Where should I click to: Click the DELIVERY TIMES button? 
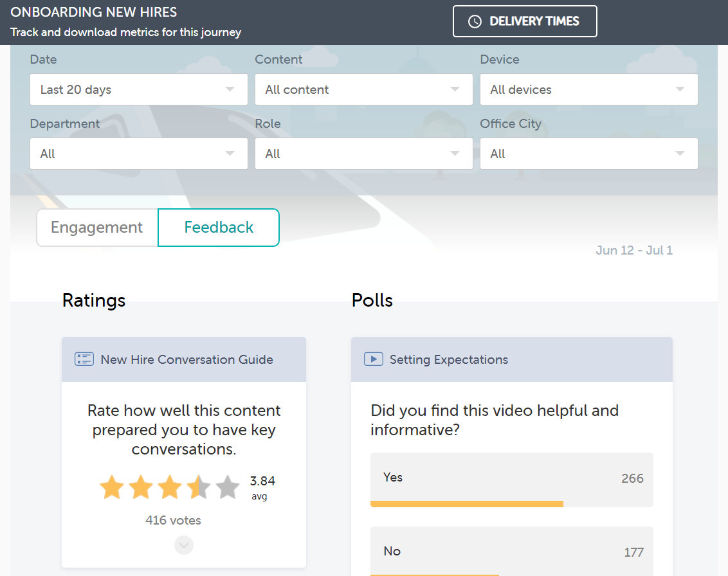[525, 21]
